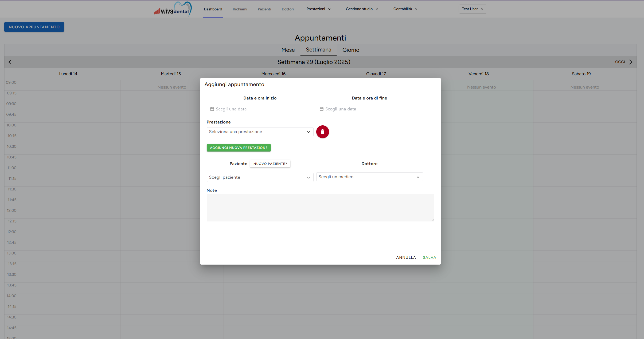Open the Scegli paziente dropdown

point(260,177)
